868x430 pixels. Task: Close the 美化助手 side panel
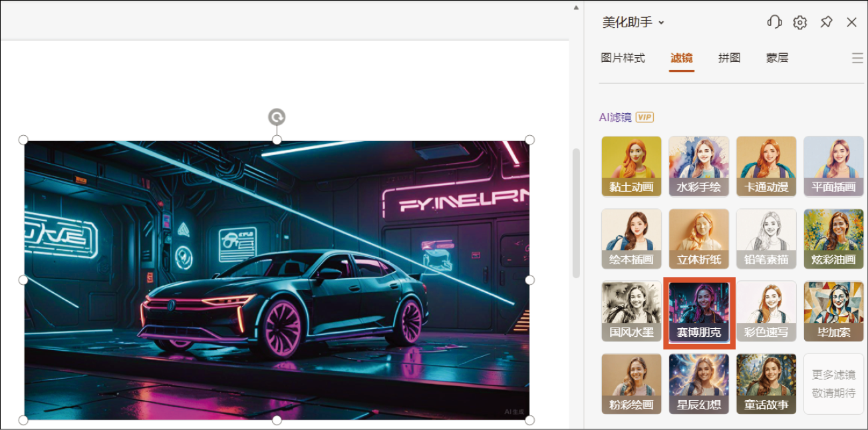tap(851, 23)
